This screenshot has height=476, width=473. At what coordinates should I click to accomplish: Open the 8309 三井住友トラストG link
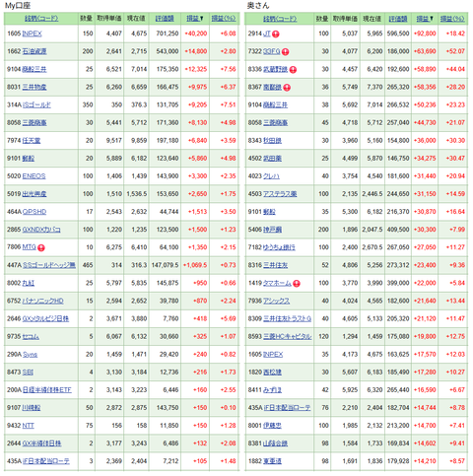pos(287,318)
